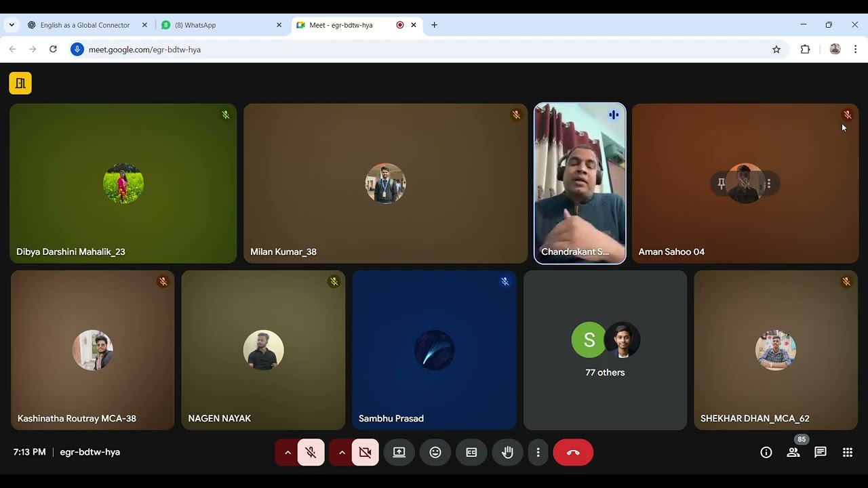This screenshot has height=488, width=868.
Task: Click the egr-bdtw-hya meeting code text
Action: coord(90,452)
